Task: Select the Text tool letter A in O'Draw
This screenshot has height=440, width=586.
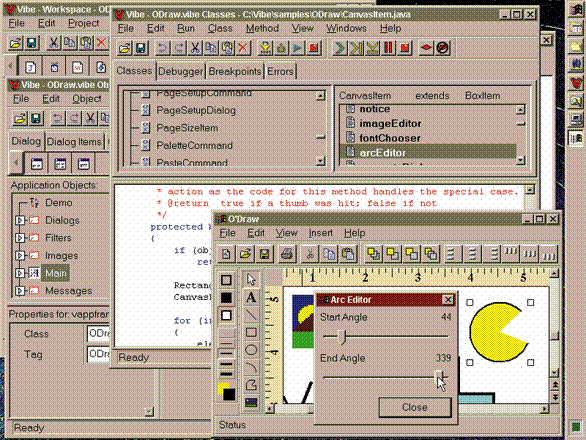Action: tap(251, 298)
